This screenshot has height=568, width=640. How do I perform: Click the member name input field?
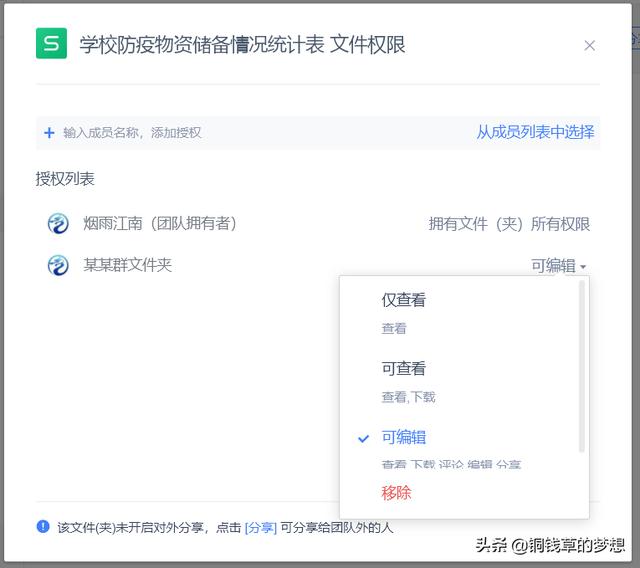[253, 133]
